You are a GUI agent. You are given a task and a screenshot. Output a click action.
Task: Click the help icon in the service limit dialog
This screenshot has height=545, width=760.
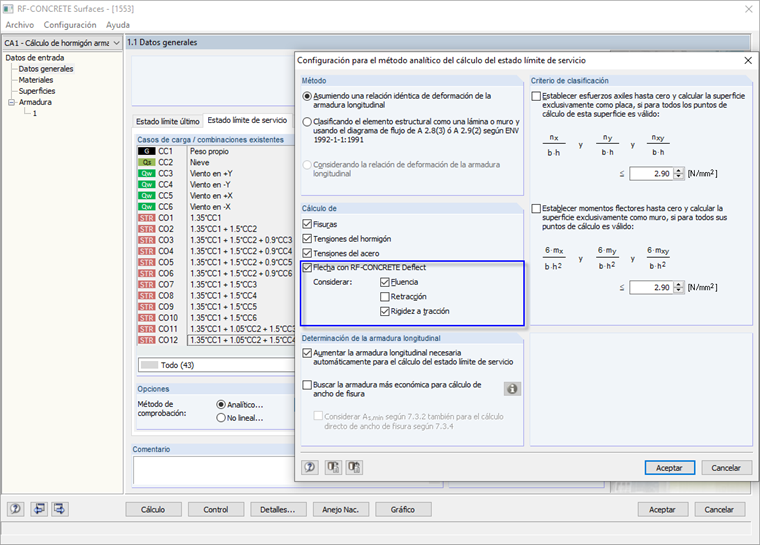coord(310,467)
